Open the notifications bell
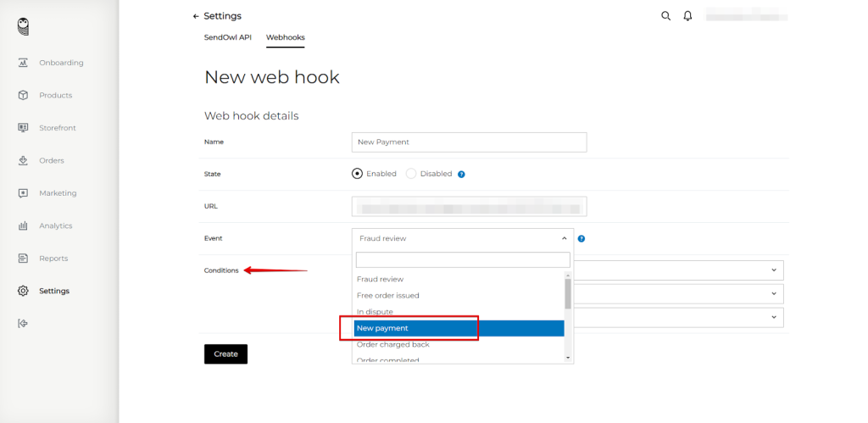The height and width of the screenshot is (423, 868). [688, 16]
